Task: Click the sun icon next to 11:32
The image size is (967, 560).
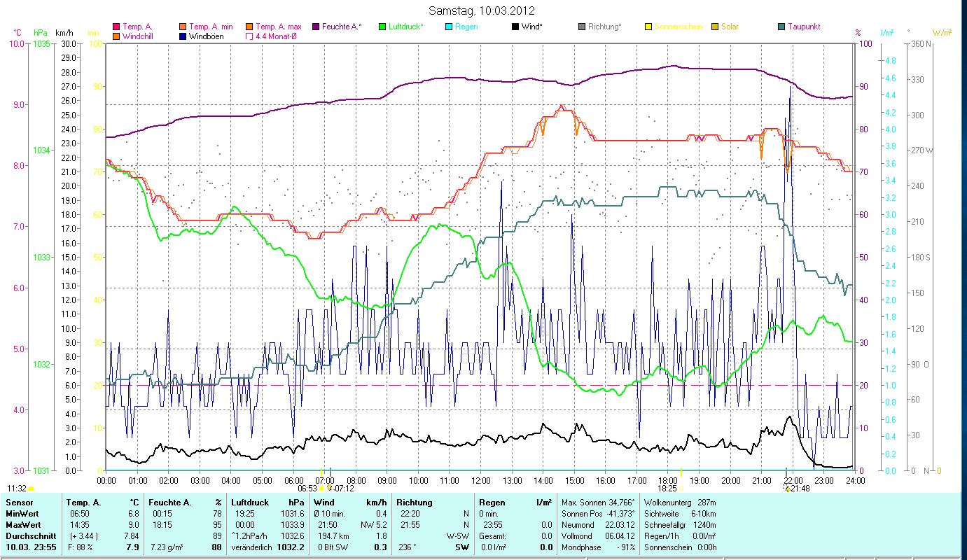Action: [32, 489]
